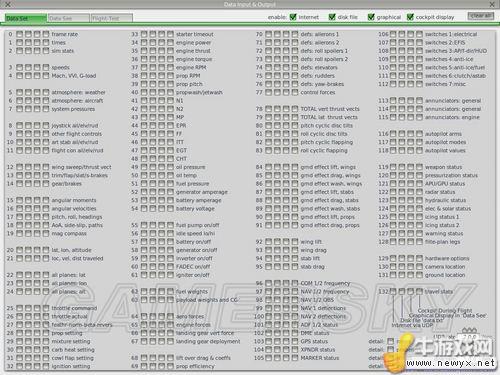Enable disk file output for times row
500x375 pixels.
28,42
